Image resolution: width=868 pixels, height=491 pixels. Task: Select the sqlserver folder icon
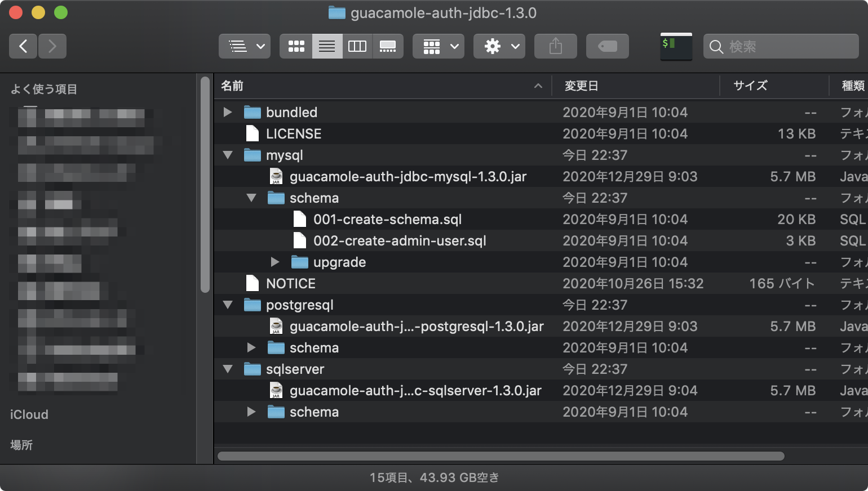pyautogui.click(x=252, y=369)
